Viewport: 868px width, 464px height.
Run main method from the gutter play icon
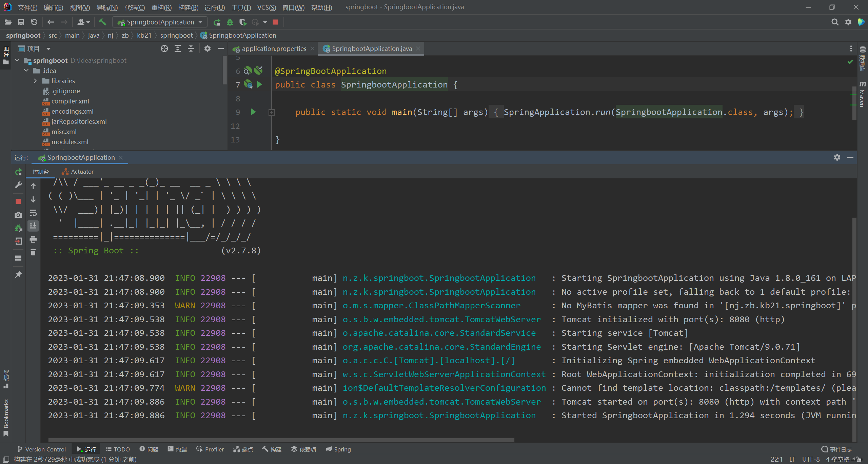pyautogui.click(x=253, y=112)
